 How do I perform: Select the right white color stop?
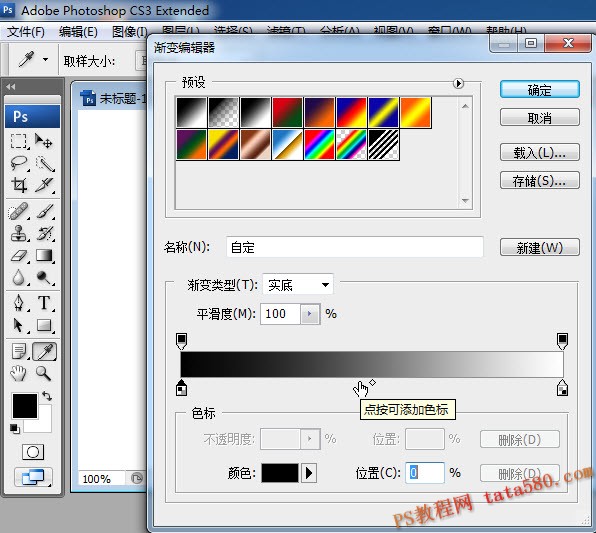coord(562,388)
